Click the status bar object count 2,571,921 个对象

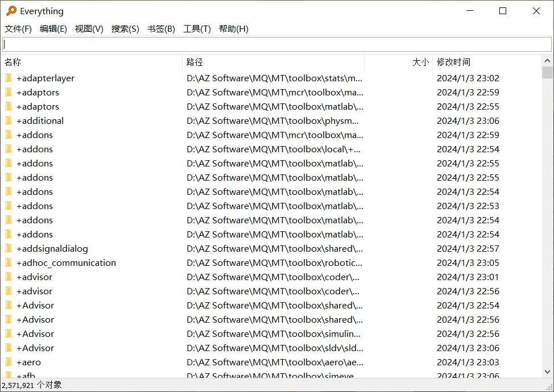(32, 385)
